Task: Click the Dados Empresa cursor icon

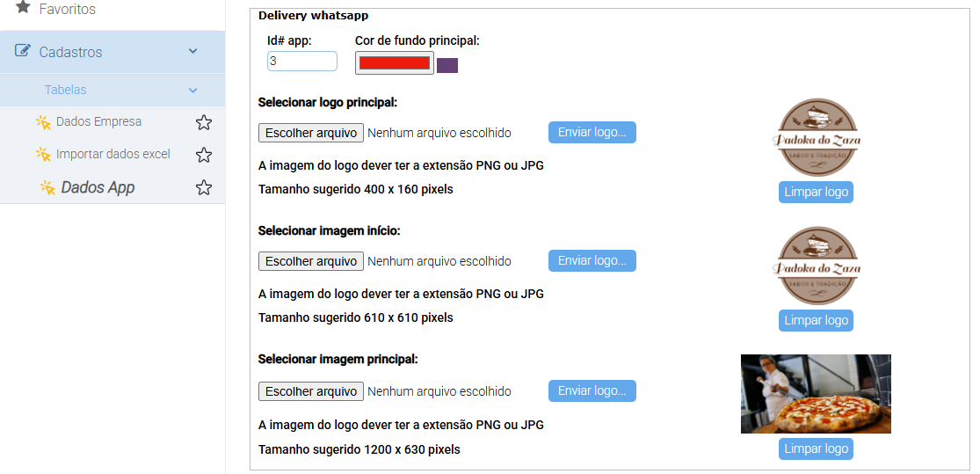Action: pyautogui.click(x=43, y=122)
